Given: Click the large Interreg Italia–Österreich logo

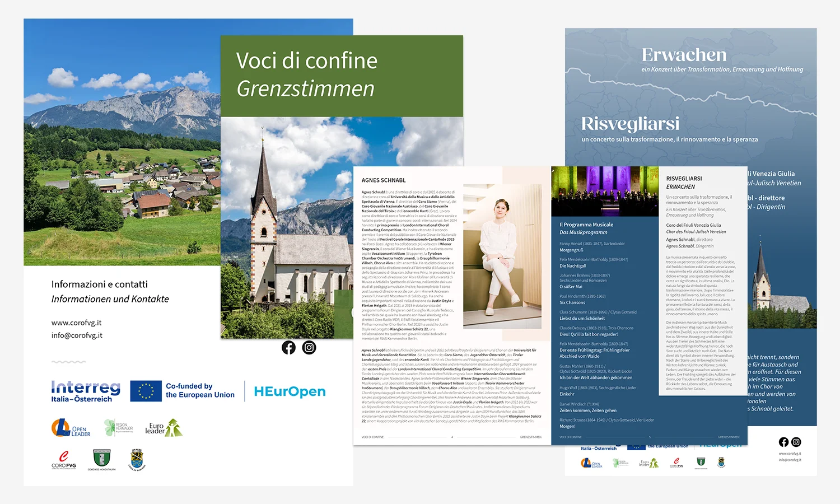Looking at the screenshot, I should [86, 391].
